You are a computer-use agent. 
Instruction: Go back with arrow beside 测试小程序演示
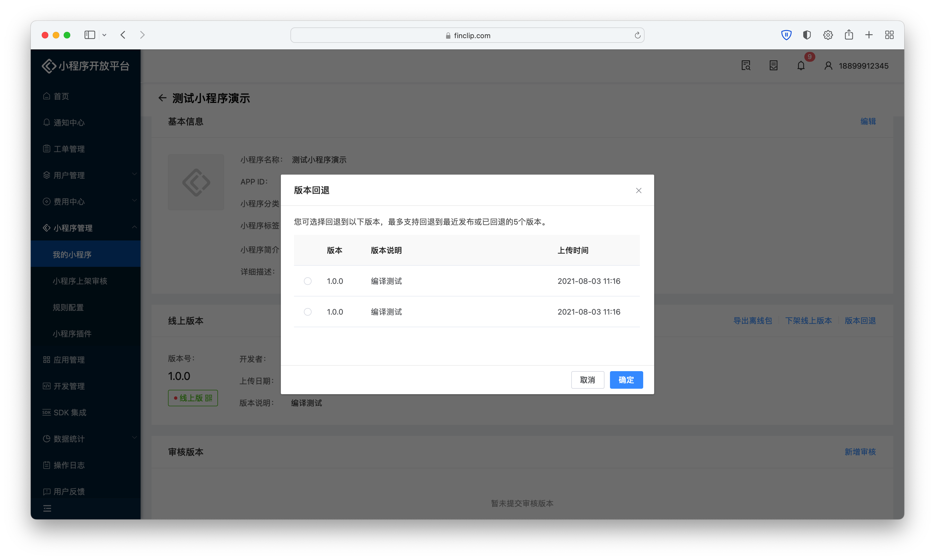162,98
